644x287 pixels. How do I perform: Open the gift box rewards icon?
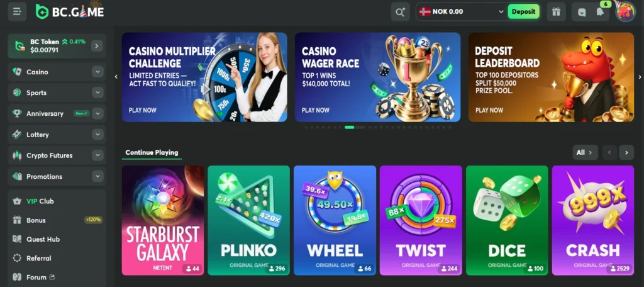coord(556,12)
